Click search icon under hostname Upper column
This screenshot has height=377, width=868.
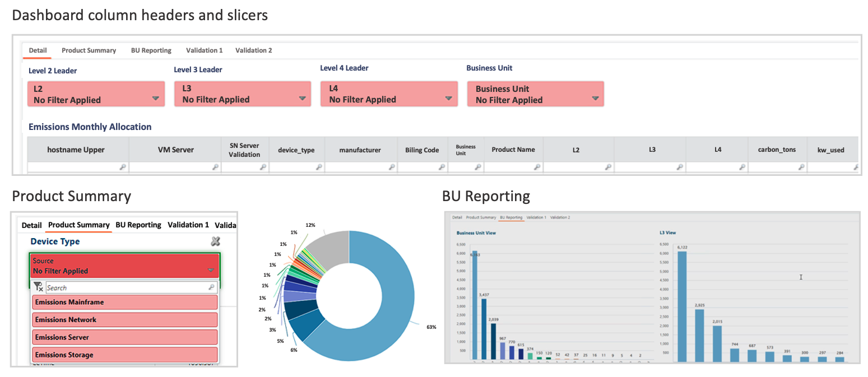[x=124, y=167]
